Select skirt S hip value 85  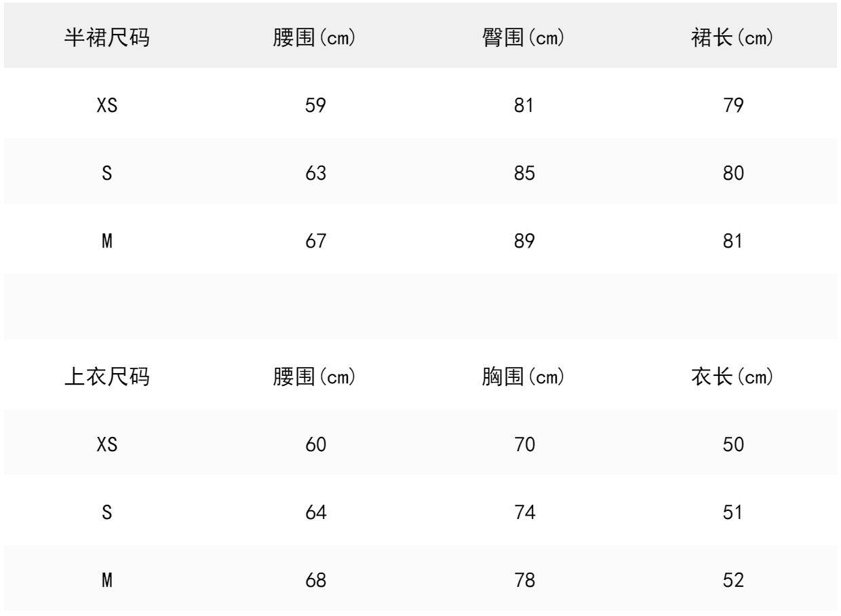[522, 173]
